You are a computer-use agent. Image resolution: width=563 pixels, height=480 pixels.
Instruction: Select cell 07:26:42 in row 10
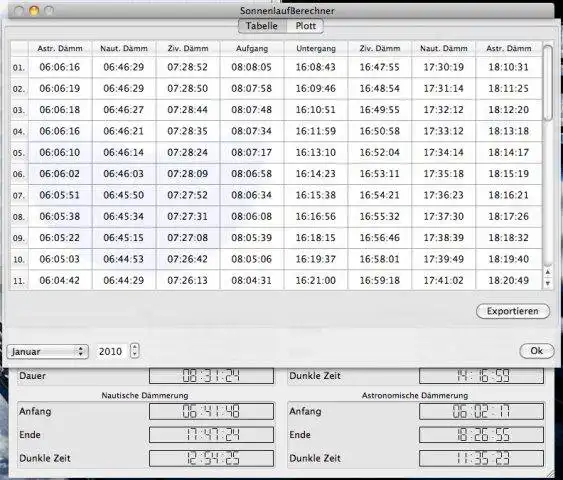click(188, 259)
